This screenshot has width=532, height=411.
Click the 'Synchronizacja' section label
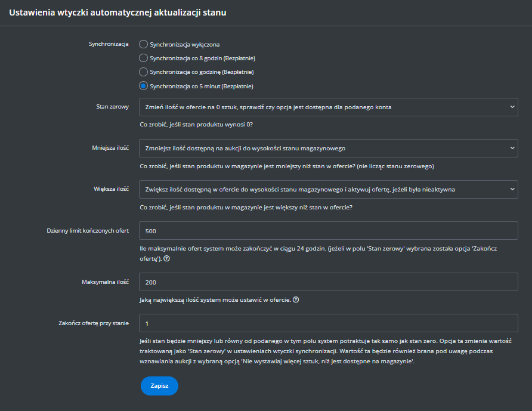click(x=109, y=44)
